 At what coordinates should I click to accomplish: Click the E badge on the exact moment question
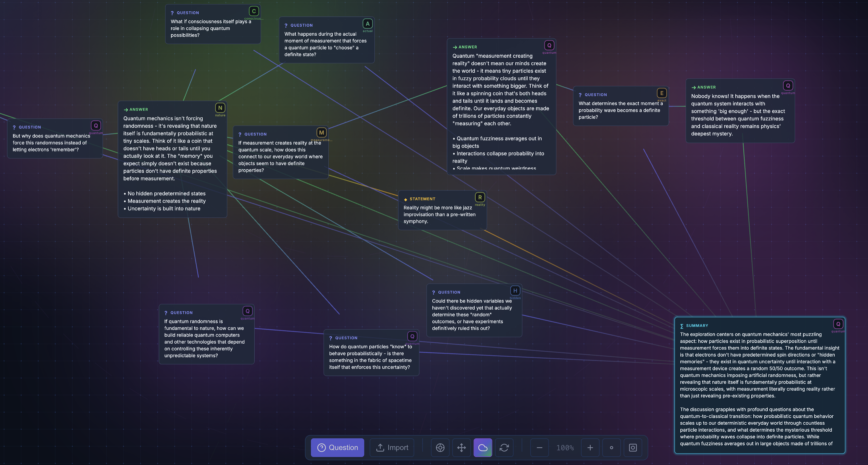pyautogui.click(x=661, y=93)
